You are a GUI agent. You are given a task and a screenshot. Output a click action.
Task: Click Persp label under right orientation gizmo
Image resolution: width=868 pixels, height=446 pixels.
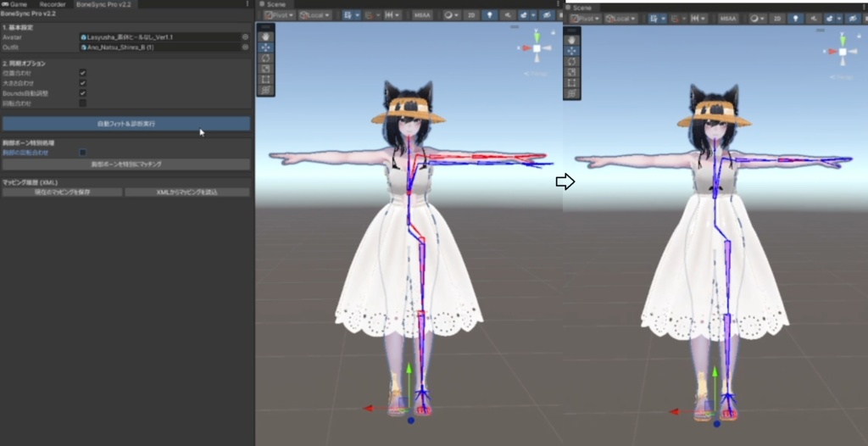coord(842,77)
